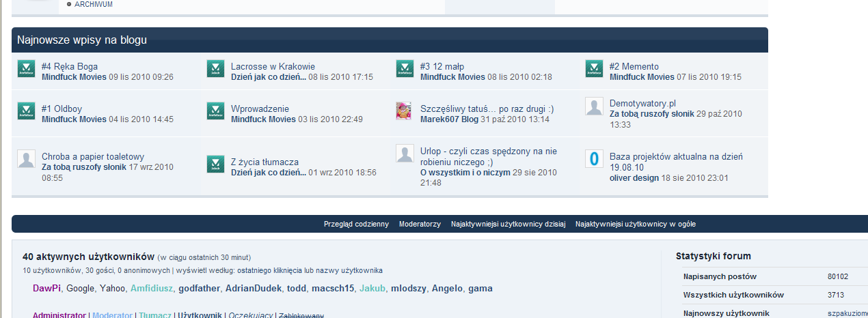The height and width of the screenshot is (318, 868).
Task: Open mlodszy user profile
Action: pyautogui.click(x=409, y=289)
